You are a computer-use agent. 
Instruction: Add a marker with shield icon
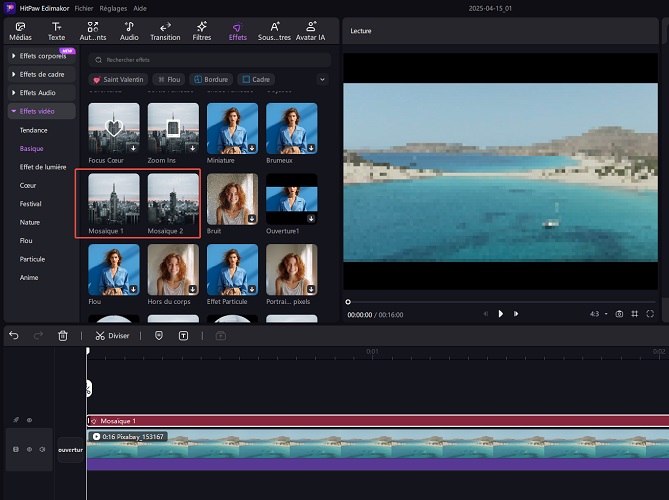tap(159, 336)
